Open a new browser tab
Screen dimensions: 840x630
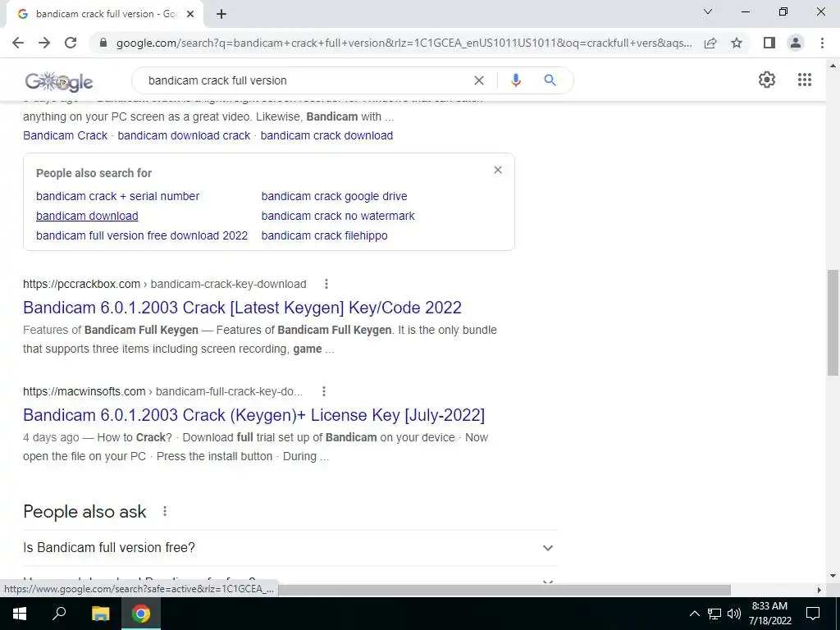[221, 14]
